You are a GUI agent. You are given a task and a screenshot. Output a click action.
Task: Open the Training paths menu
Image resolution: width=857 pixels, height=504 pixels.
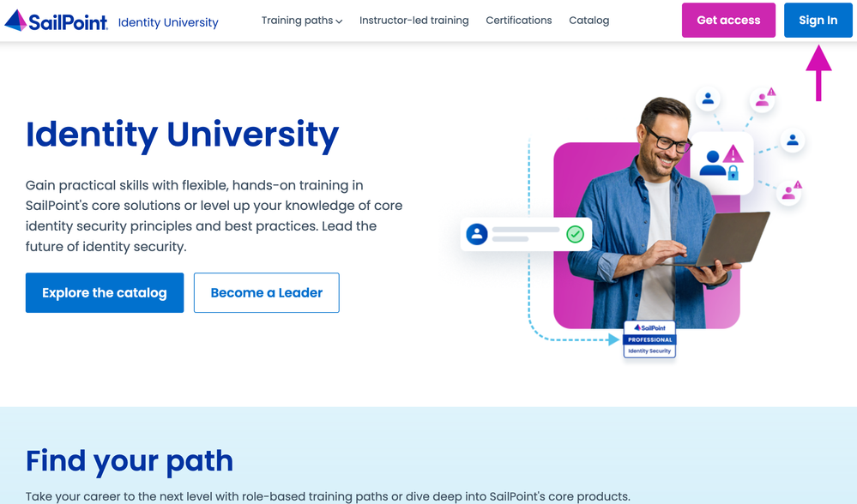click(302, 21)
